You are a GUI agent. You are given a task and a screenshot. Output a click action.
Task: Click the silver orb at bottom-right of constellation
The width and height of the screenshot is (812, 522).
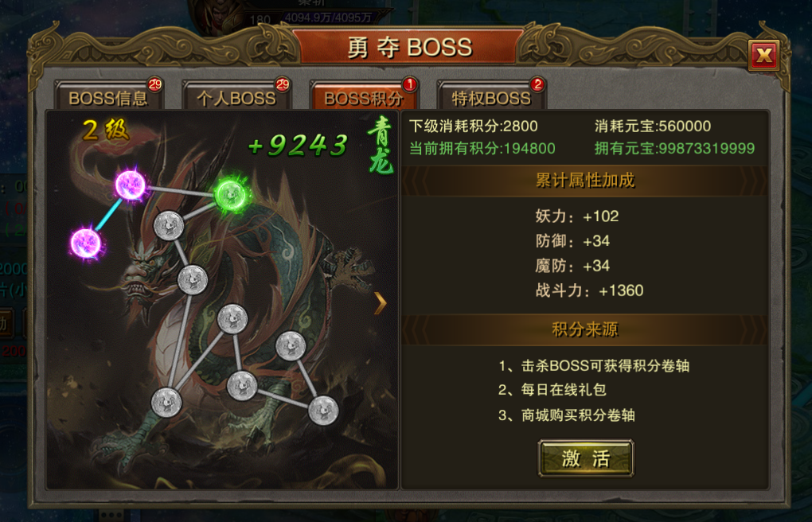[323, 410]
